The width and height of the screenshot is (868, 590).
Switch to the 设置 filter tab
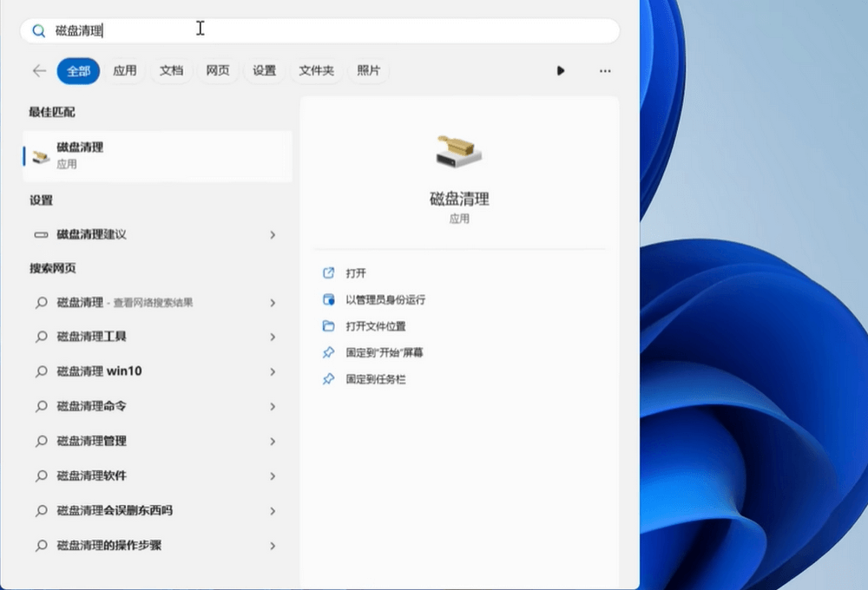[x=264, y=71]
